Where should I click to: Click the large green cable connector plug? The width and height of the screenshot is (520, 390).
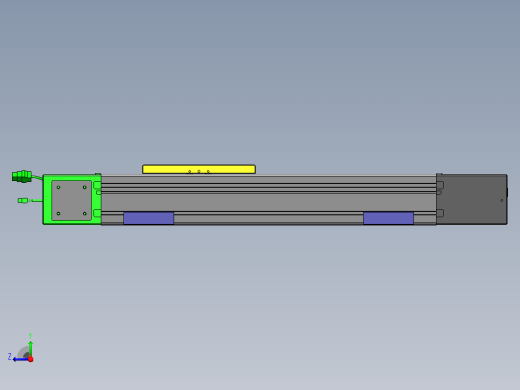coord(22,176)
